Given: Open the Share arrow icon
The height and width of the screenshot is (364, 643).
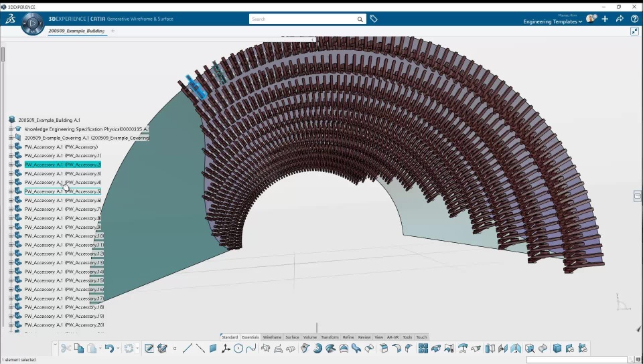Looking at the screenshot, I should pyautogui.click(x=620, y=19).
